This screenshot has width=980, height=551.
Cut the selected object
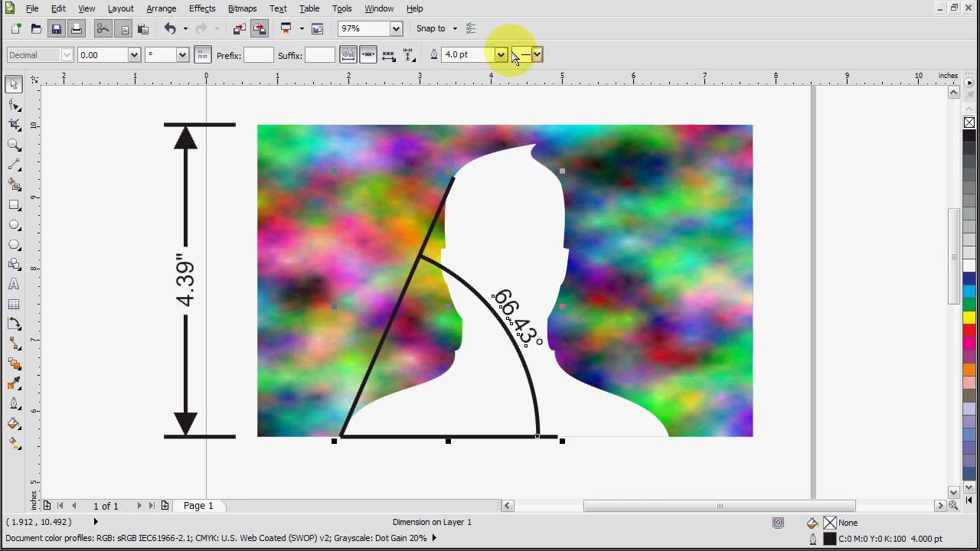click(x=103, y=28)
